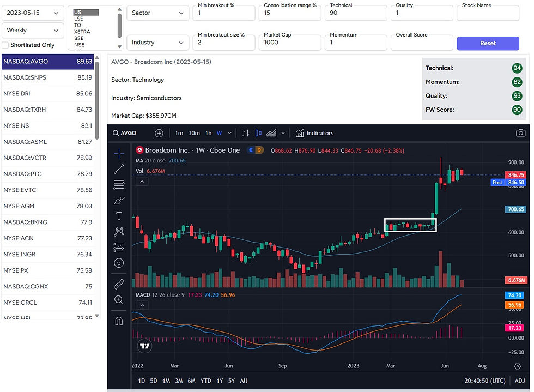The height and width of the screenshot is (392, 534).
Task: Take a chart snapshot with camera icon
Action: click(520, 133)
